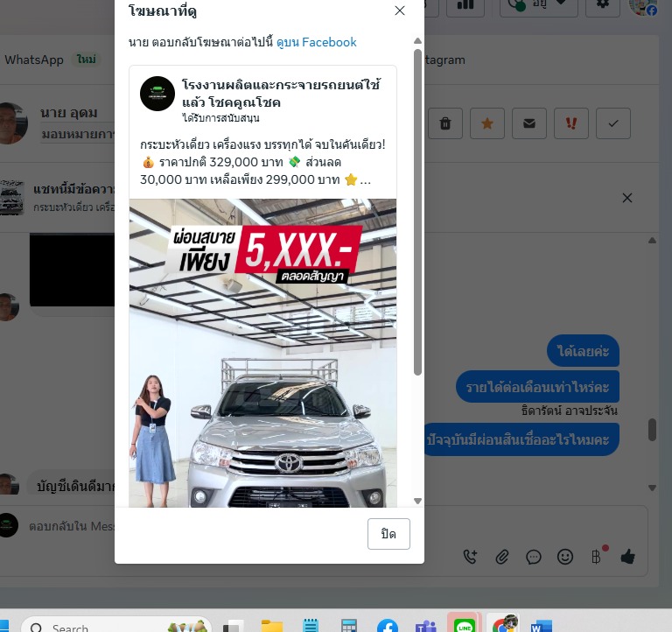Open emoji picker smiley icon
This screenshot has width=672, height=632.
[565, 557]
